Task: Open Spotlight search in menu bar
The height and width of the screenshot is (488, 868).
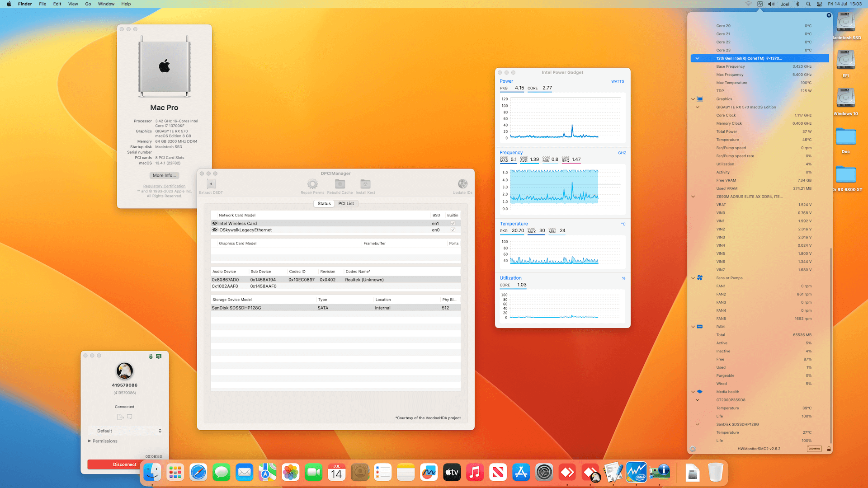Action: [x=808, y=4]
